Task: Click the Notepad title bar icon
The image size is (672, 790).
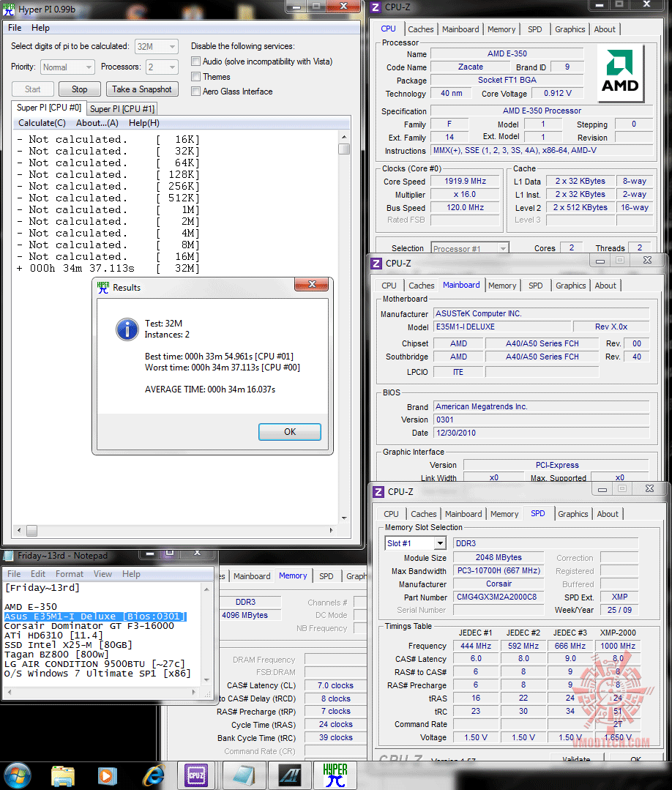Action: (x=9, y=555)
